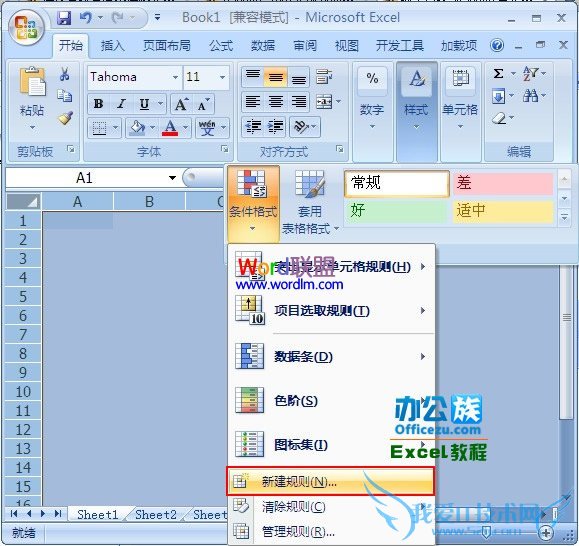Align text left

[253, 101]
